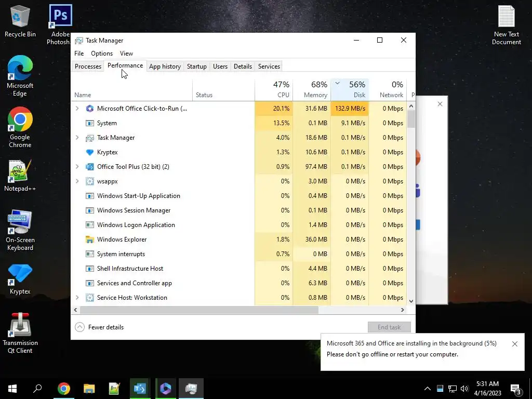Expand Service Host: Workstation group

(x=77, y=298)
